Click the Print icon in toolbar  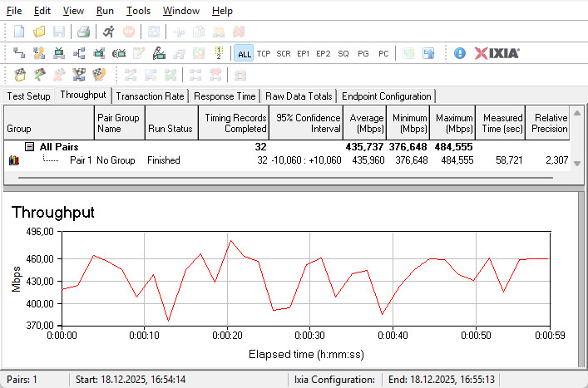pyautogui.click(x=83, y=32)
